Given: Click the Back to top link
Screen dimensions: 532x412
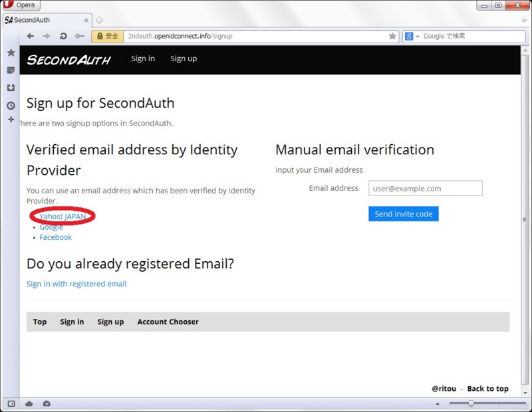Looking at the screenshot, I should click(488, 389).
